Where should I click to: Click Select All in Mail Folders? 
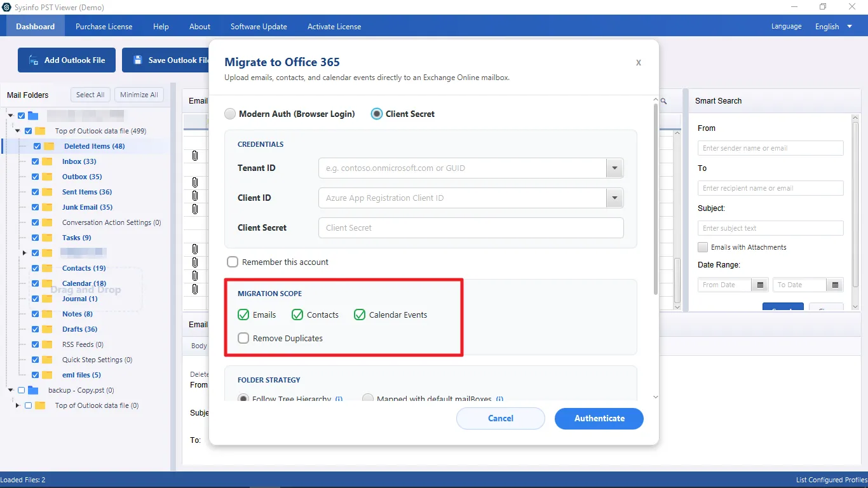click(90, 95)
